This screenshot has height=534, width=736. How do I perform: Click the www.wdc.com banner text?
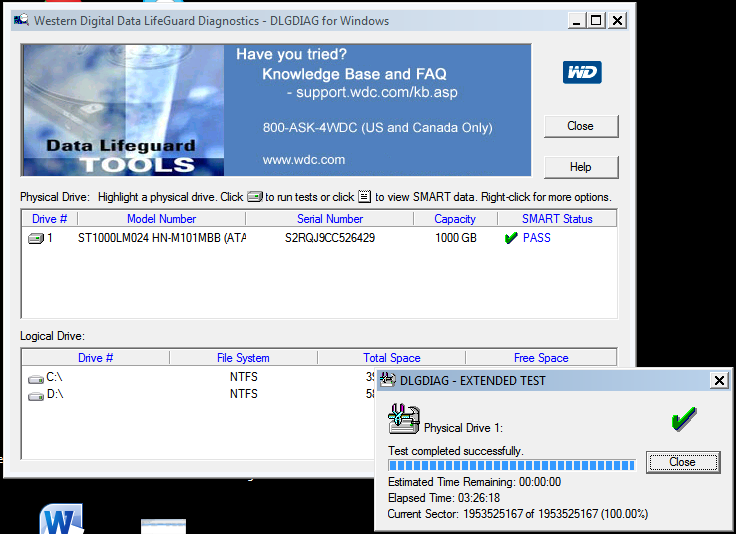click(x=304, y=160)
